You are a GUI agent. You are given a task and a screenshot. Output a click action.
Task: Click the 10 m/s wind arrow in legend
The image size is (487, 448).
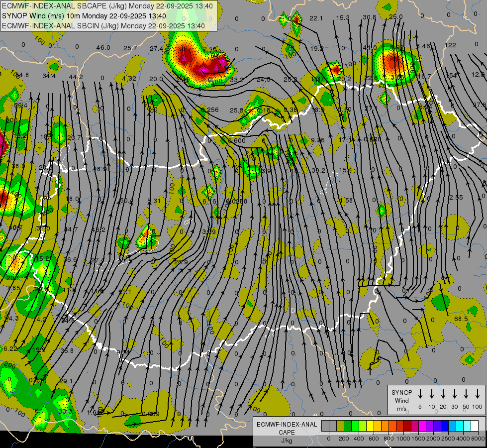point(432,394)
